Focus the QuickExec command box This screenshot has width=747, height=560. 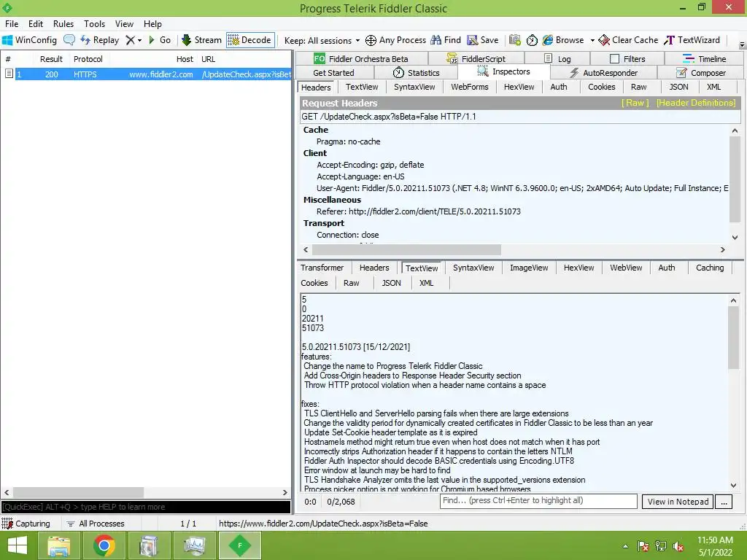tap(146, 507)
